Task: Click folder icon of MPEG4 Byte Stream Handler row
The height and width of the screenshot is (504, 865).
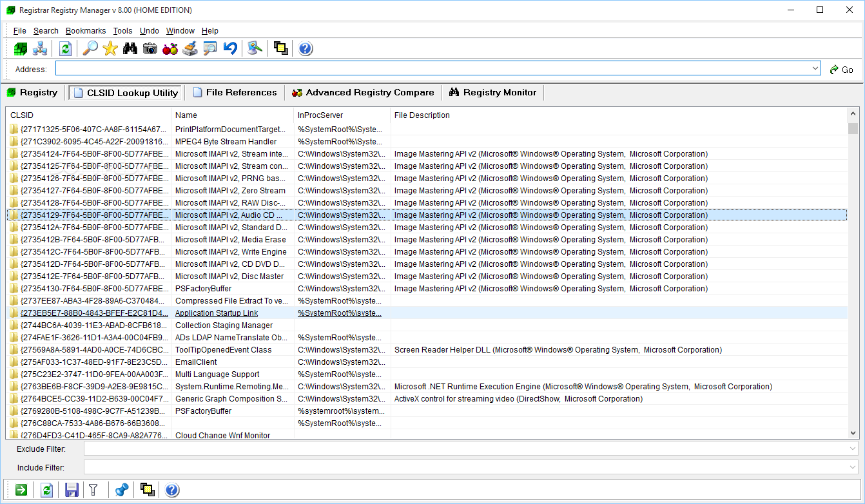Action: coord(14,142)
